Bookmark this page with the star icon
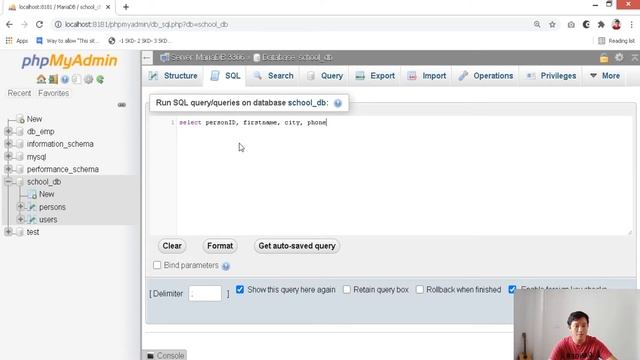The width and height of the screenshot is (640, 360). [x=552, y=24]
